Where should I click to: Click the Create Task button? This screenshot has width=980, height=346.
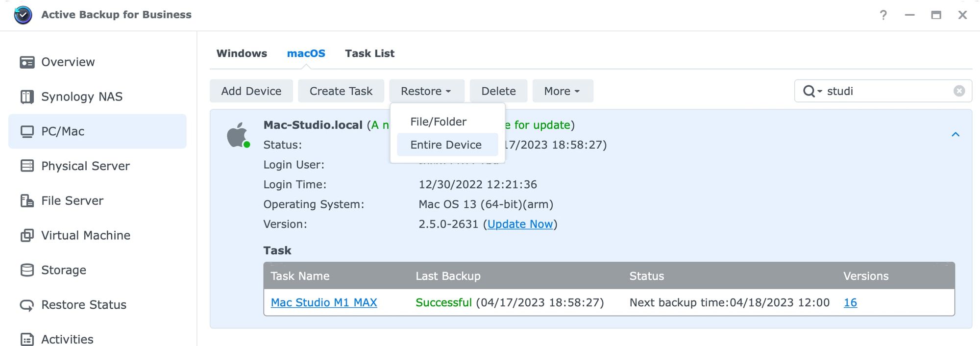click(341, 91)
